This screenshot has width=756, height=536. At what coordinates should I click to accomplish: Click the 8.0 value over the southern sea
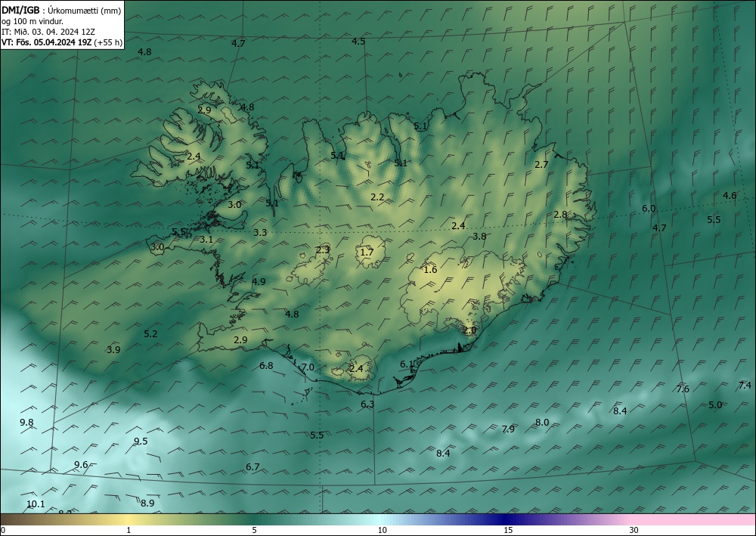(542, 423)
